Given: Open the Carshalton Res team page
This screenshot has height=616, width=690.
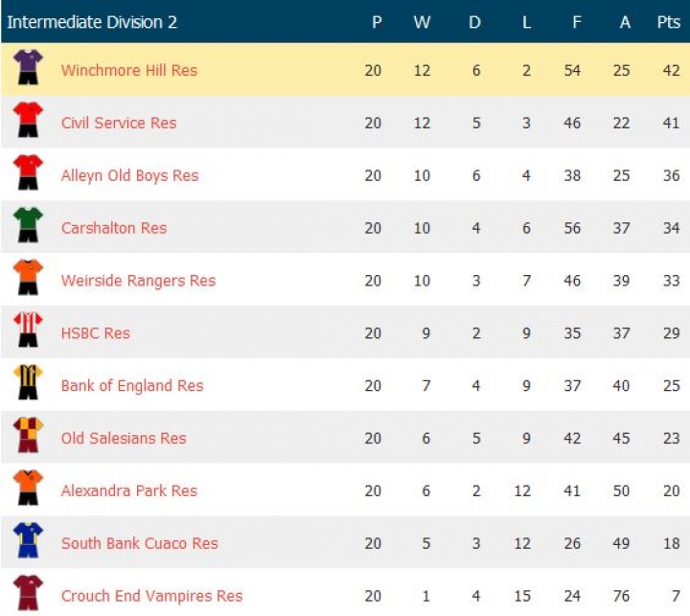Looking at the screenshot, I should (114, 228).
